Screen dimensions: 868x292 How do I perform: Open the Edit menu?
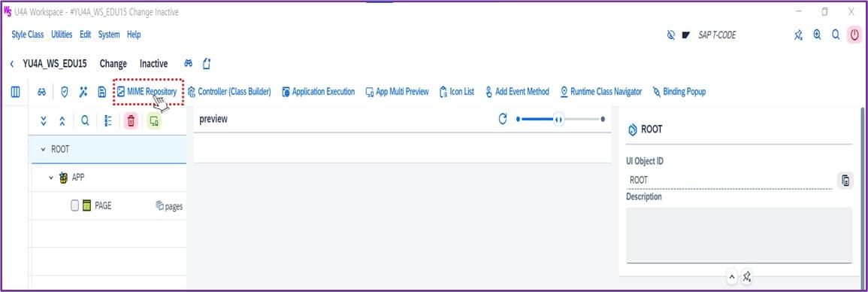point(85,35)
